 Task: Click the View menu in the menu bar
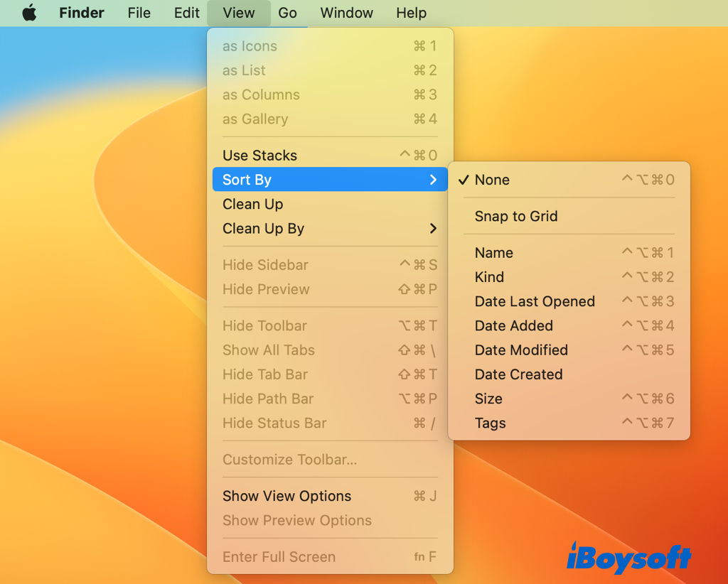[238, 12]
